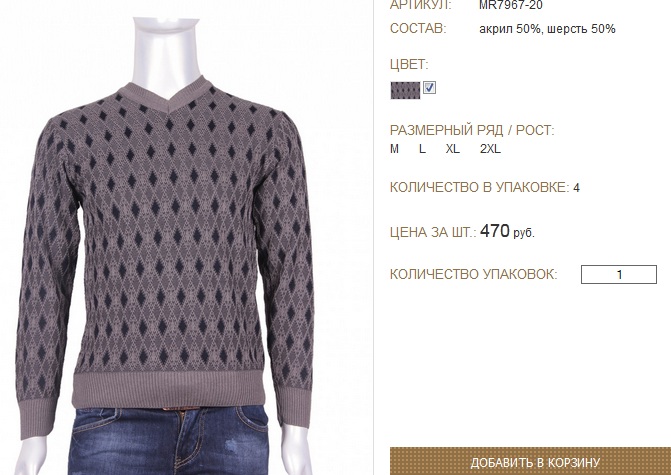671x475 pixels.
Task: Pick the 2XL size option
Action: point(490,149)
